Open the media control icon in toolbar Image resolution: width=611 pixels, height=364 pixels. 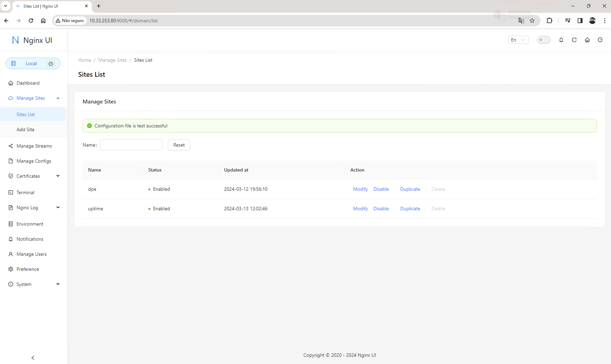[x=568, y=21]
